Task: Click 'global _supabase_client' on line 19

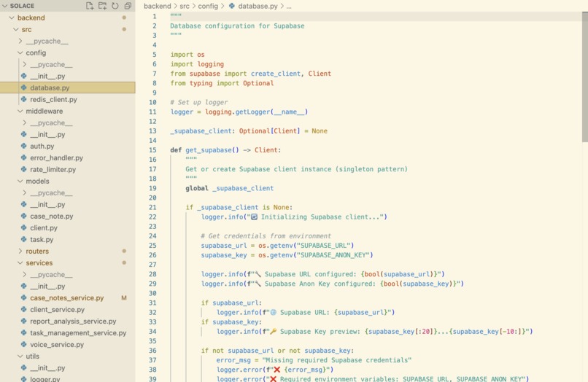Action: pos(230,188)
